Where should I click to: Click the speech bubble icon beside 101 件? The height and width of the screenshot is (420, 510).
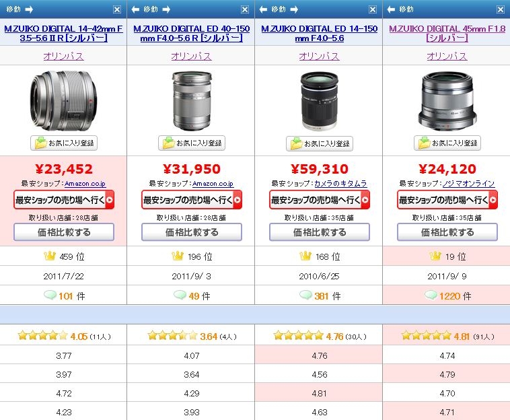pyautogui.click(x=50, y=295)
